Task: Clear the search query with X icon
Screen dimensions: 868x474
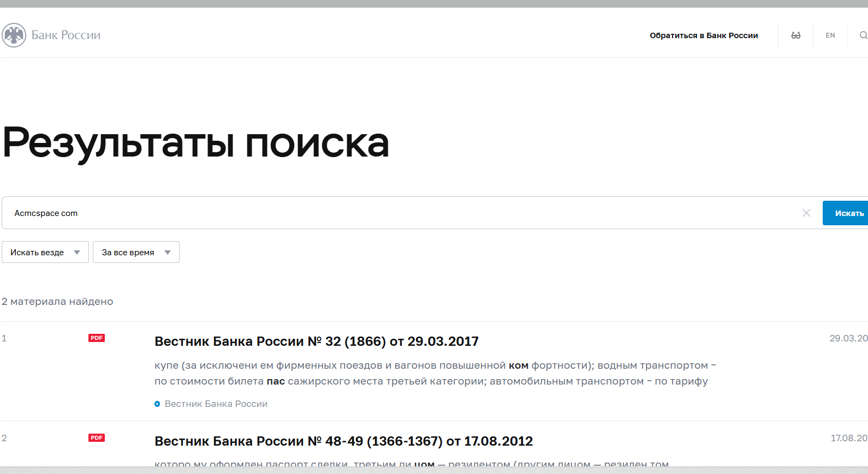Action: tap(806, 213)
